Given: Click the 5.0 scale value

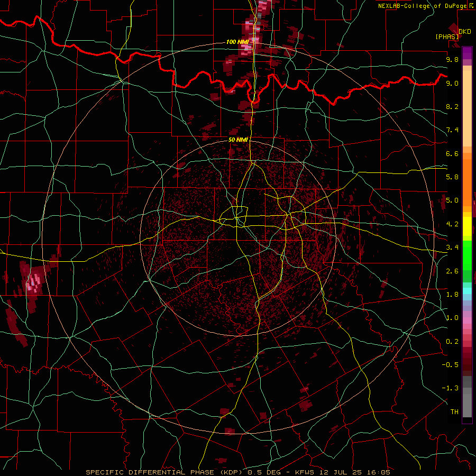Looking at the screenshot, I should 452,200.
